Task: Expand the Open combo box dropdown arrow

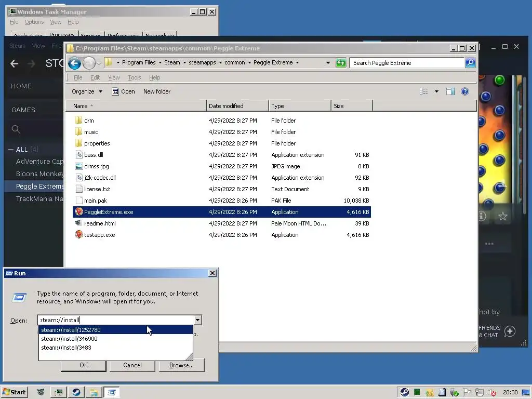Action: (197, 320)
